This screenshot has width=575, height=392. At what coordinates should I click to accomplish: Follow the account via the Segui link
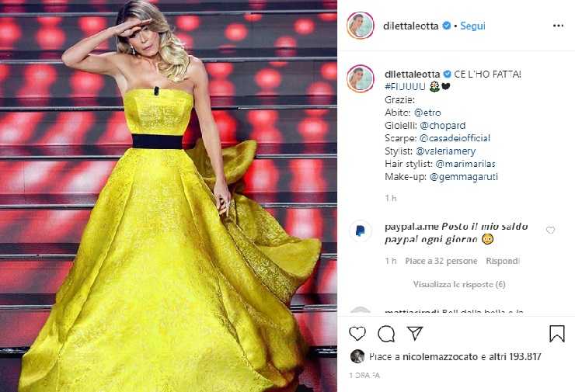pyautogui.click(x=472, y=26)
